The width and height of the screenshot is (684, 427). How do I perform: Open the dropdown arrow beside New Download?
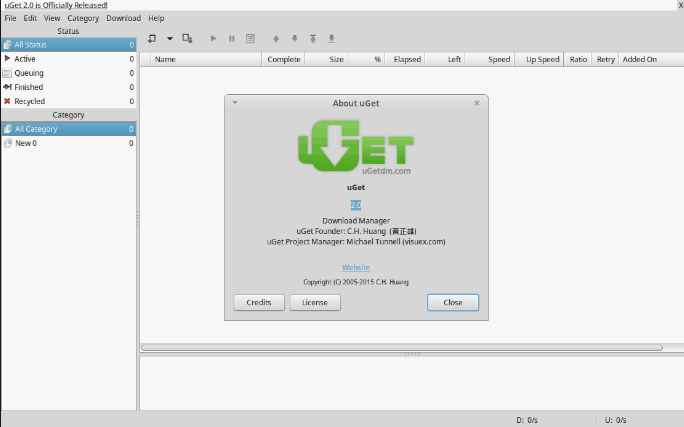[170, 39]
